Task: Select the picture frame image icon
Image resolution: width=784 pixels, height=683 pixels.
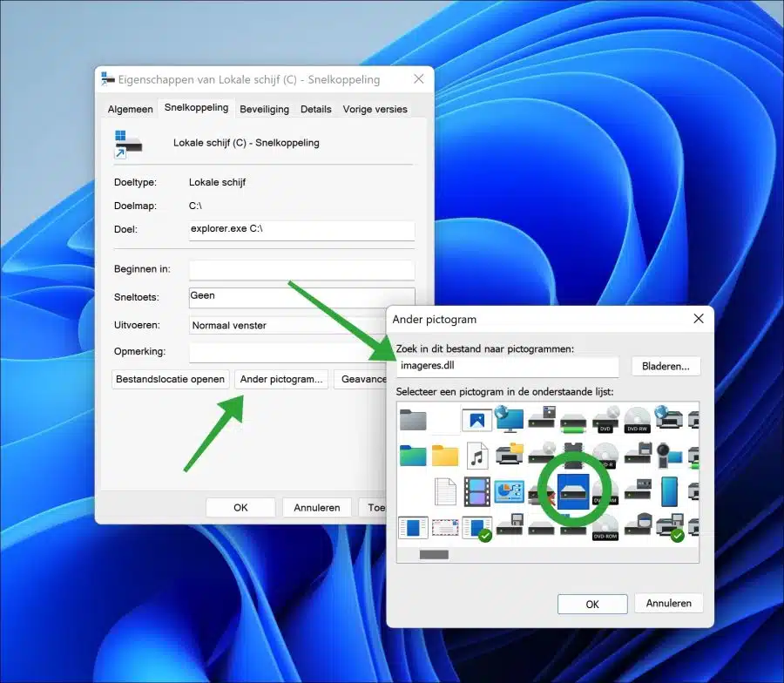Action: (x=476, y=420)
